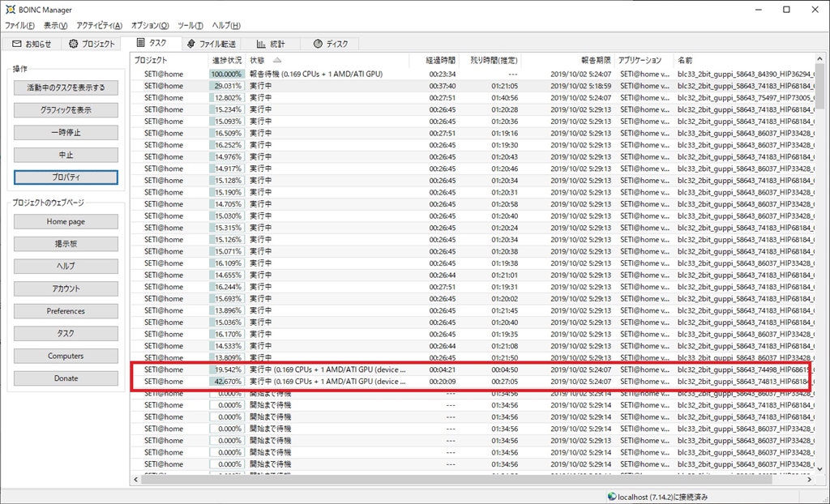830x504 pixels.
Task: Select the task with 13.896% progress
Action: (x=473, y=310)
